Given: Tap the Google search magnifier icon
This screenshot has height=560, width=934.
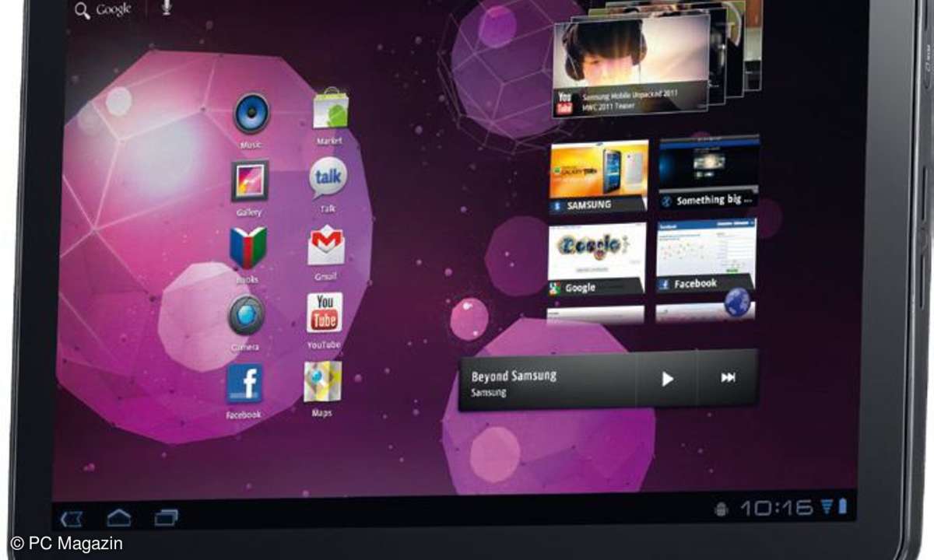Looking at the screenshot, I should click(82, 11).
